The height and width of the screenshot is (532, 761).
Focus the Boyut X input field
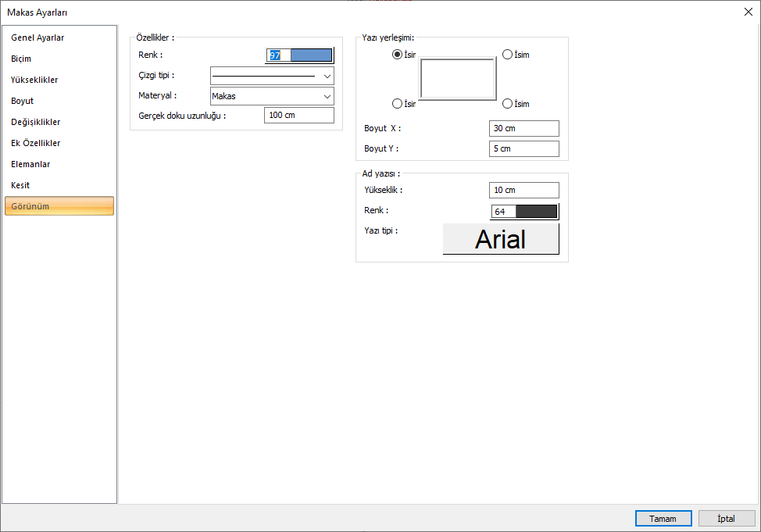[x=524, y=129]
